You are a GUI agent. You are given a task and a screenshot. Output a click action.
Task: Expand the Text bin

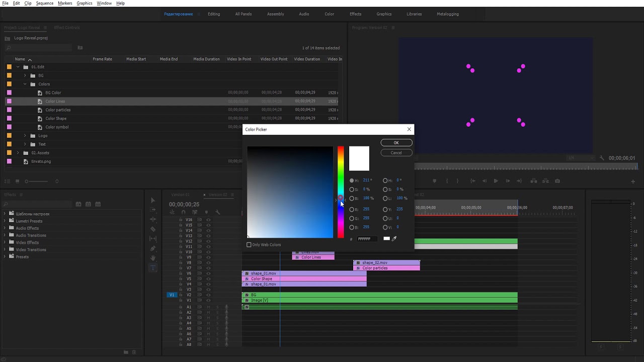click(x=25, y=144)
